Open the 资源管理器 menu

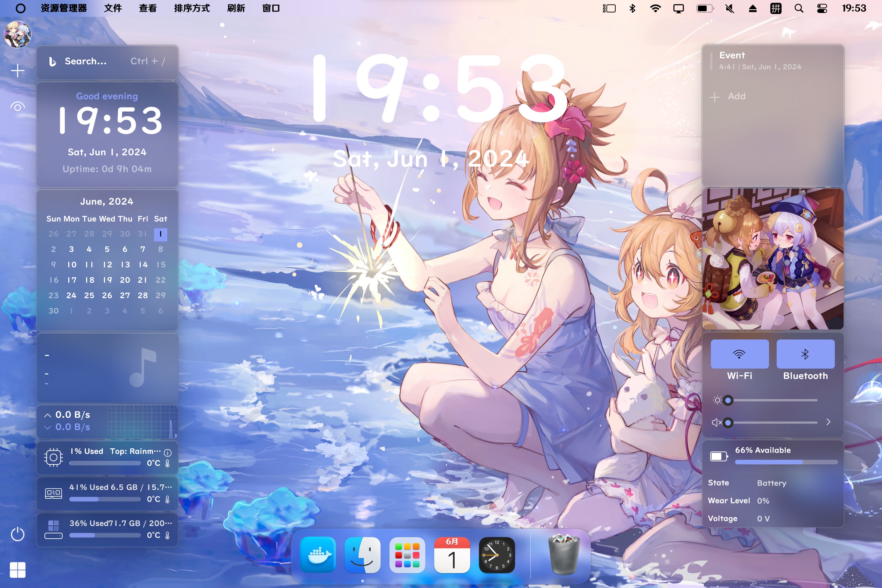click(64, 8)
